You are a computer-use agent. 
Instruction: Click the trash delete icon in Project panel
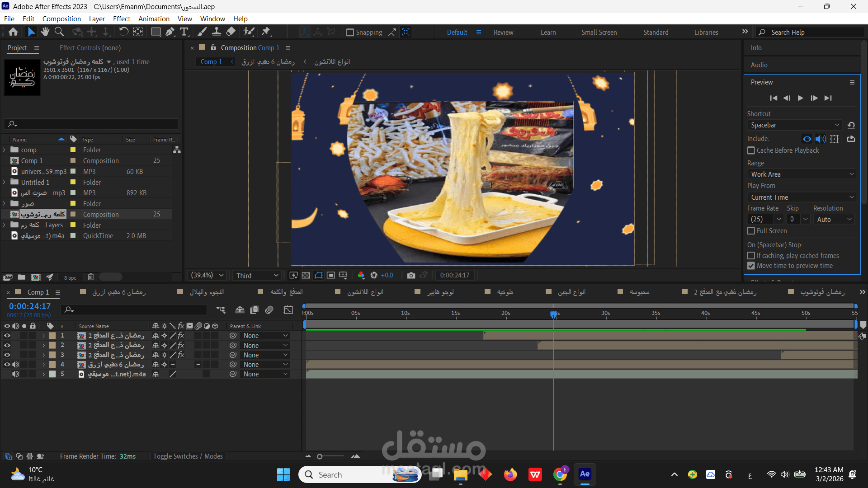pos(90,277)
